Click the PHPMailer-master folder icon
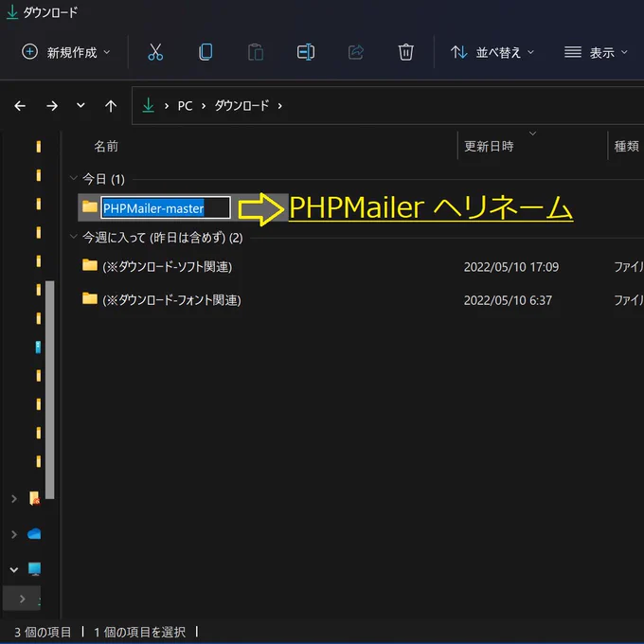Viewport: 644px width, 644px height. (x=90, y=206)
